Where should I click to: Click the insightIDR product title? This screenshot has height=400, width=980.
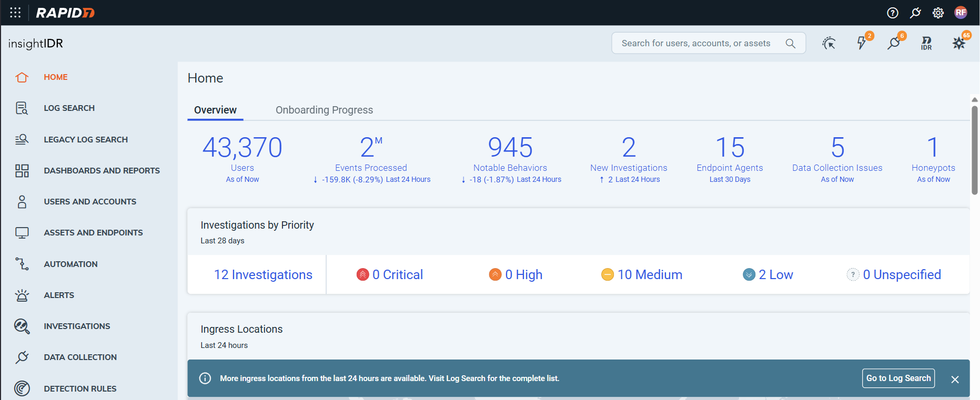(36, 44)
